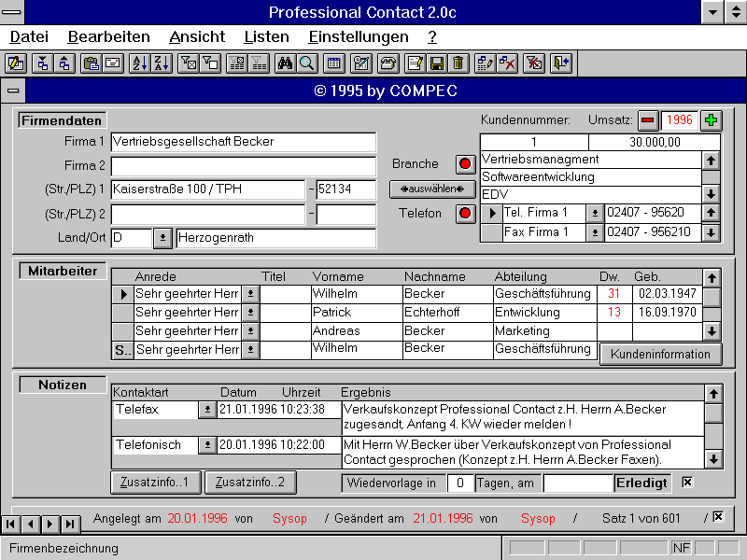Screen dimensions: 747x560
Task: Click the magnifying glass toolbar icon
Action: pos(306,63)
